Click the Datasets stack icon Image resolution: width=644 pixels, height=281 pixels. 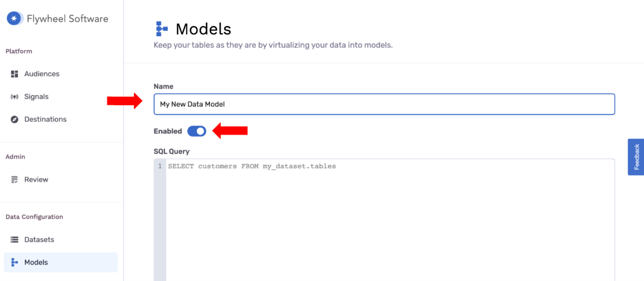tap(14, 239)
